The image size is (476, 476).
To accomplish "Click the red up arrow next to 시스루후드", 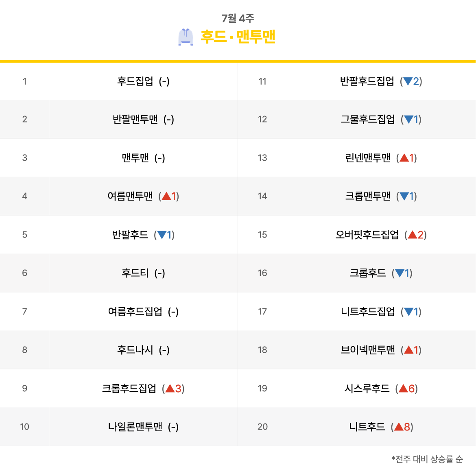I will 404,388.
